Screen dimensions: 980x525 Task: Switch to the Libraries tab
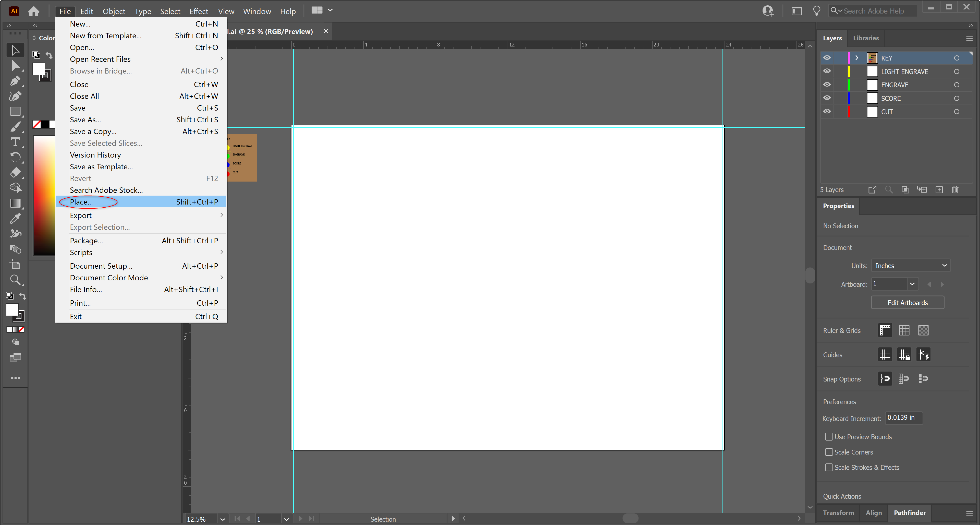click(865, 38)
